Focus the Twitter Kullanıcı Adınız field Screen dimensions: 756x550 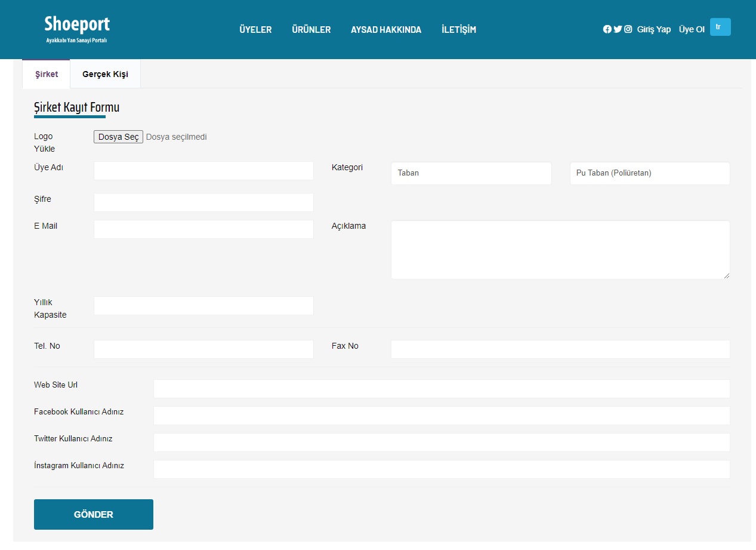(x=442, y=443)
